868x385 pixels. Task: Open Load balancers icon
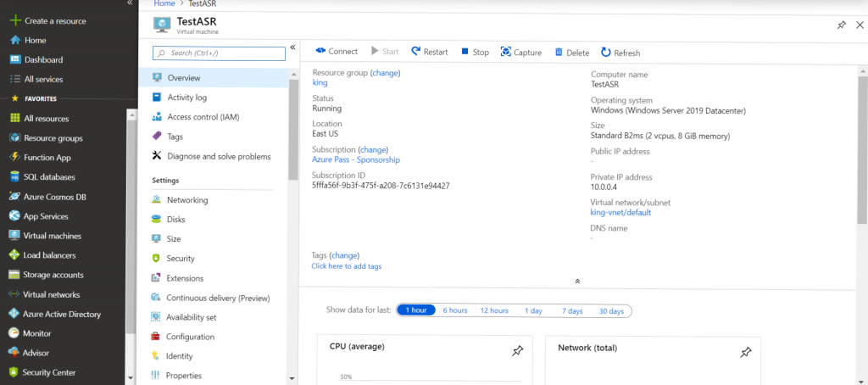coord(14,255)
